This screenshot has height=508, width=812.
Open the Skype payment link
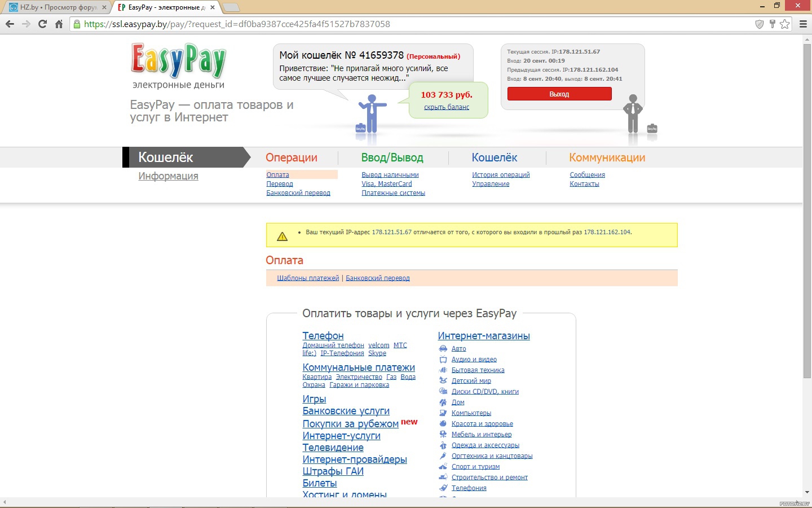pos(377,353)
